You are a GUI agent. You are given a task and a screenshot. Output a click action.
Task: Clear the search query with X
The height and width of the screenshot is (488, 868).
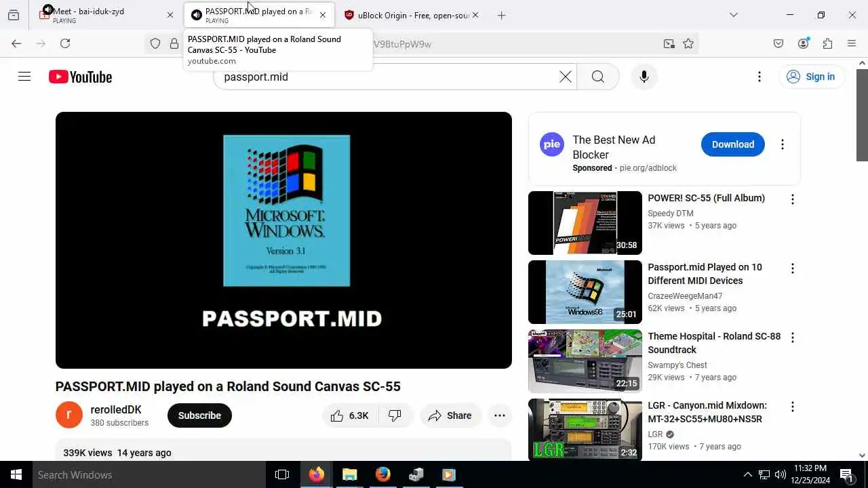tap(566, 77)
